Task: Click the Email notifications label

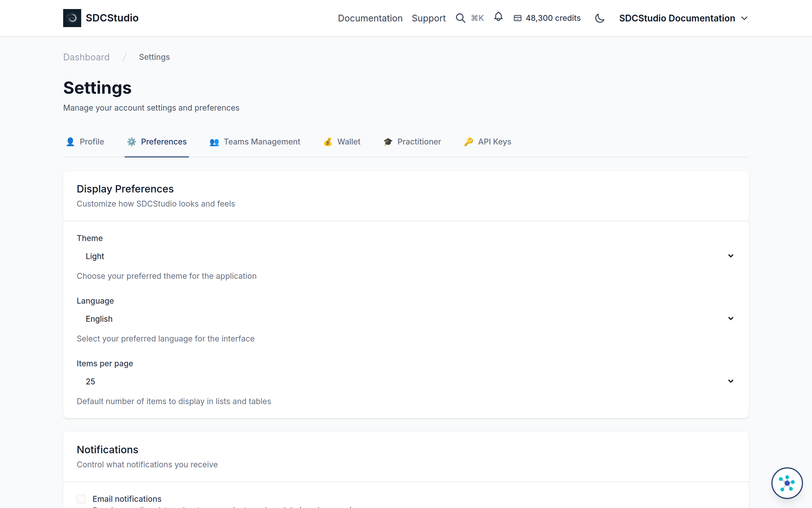Action: [x=127, y=499]
